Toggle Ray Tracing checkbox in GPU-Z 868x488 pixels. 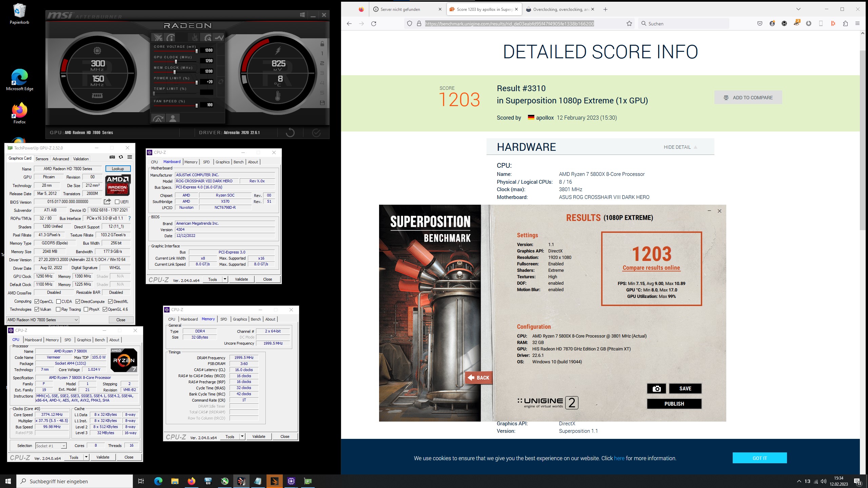[58, 309]
